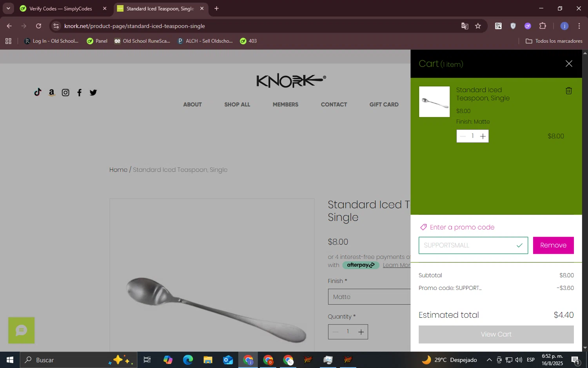The width and height of the screenshot is (588, 368).
Task: Decrease product page quantity with minus
Action: 335,332
